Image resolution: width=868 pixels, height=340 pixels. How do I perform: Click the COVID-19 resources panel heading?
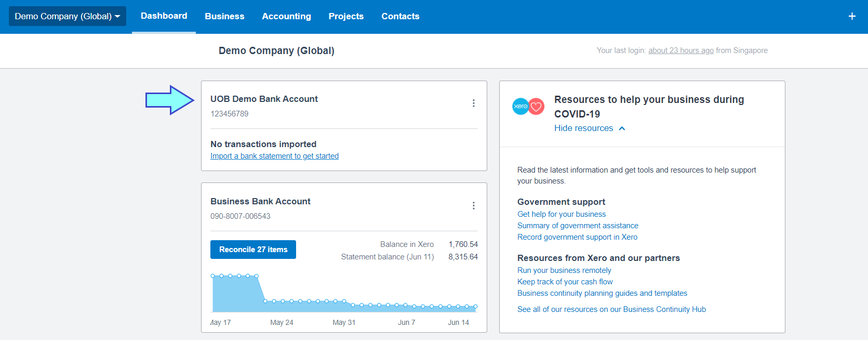(649, 107)
